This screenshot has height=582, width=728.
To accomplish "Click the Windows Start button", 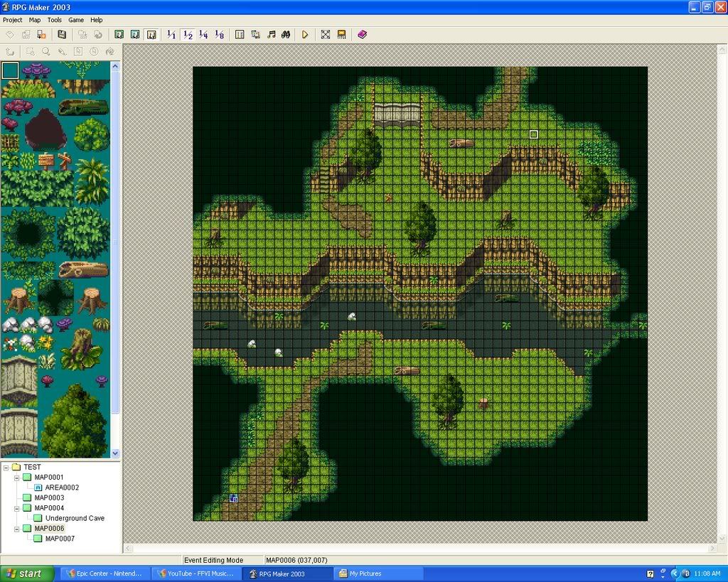I will (x=27, y=573).
